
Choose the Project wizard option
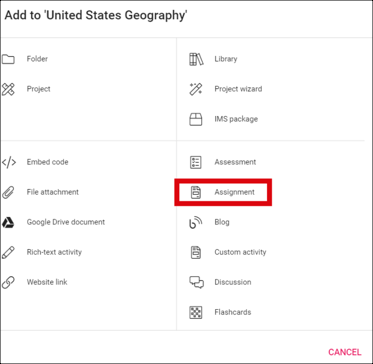pos(238,89)
